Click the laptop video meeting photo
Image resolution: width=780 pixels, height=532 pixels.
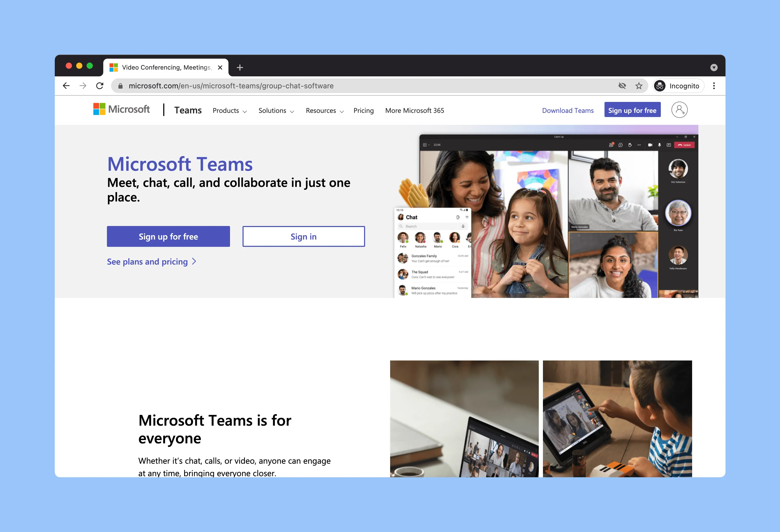point(464,419)
